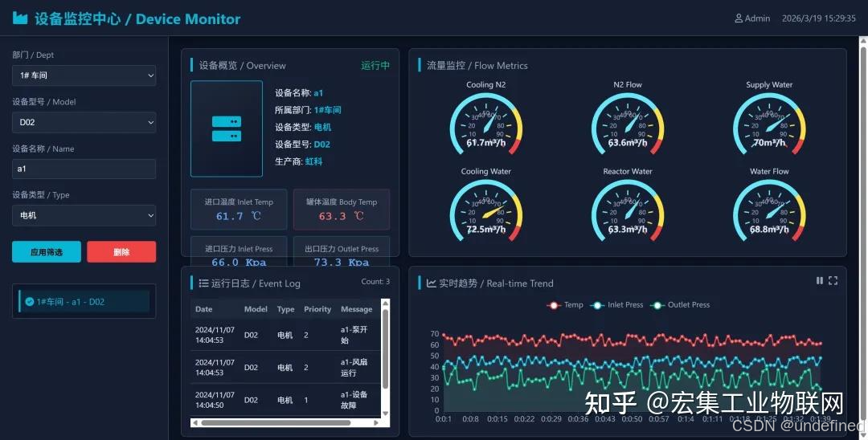868x440 pixels.
Task: Click the Admin username in the header
Action: click(757, 18)
